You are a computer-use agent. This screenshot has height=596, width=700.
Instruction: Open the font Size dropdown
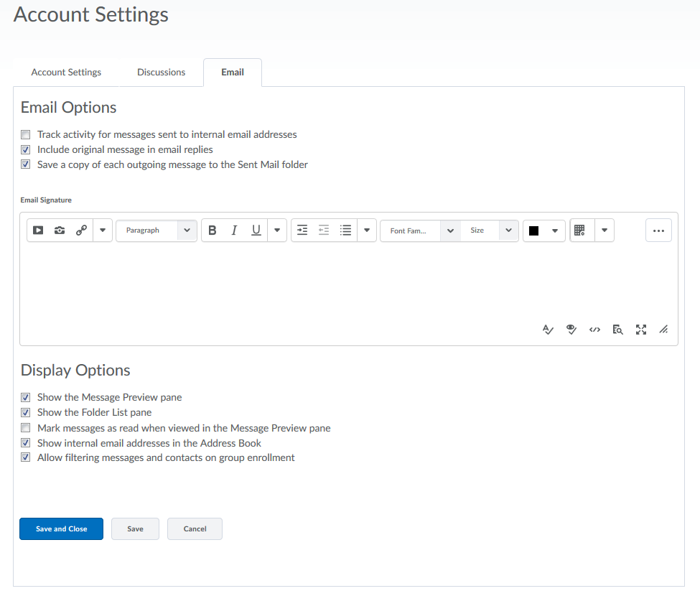(490, 231)
